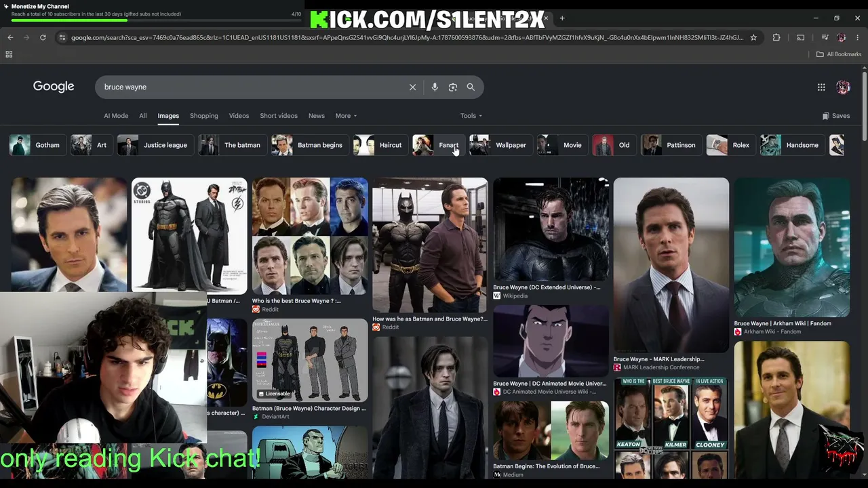Clear the search box with the X
The width and height of the screenshot is (868, 488).
[412, 87]
